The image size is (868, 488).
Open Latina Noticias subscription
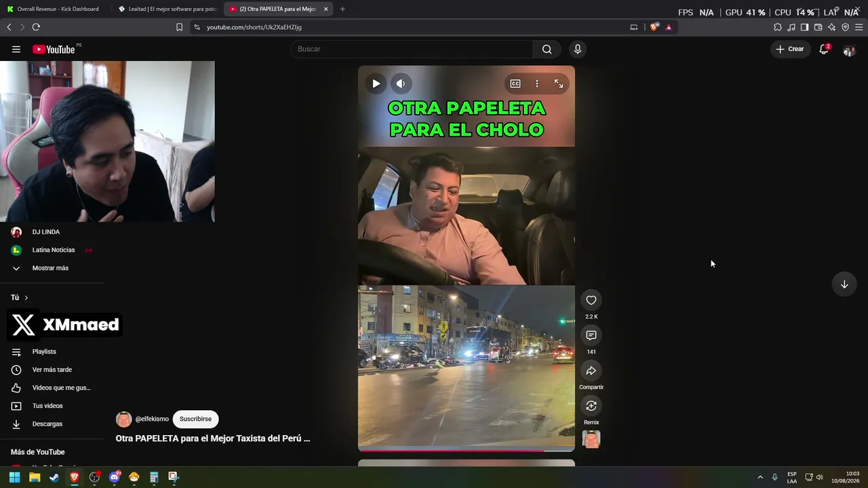coord(52,250)
